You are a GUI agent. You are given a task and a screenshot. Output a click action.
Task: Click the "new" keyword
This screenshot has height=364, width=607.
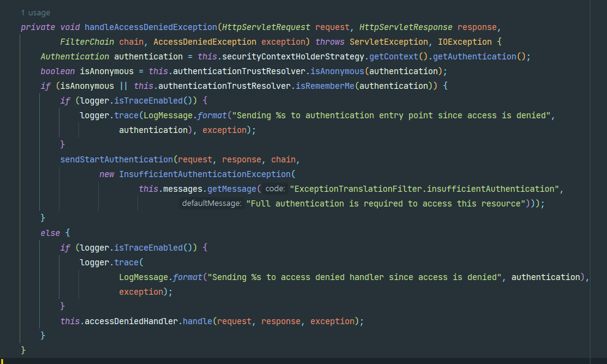(x=107, y=175)
